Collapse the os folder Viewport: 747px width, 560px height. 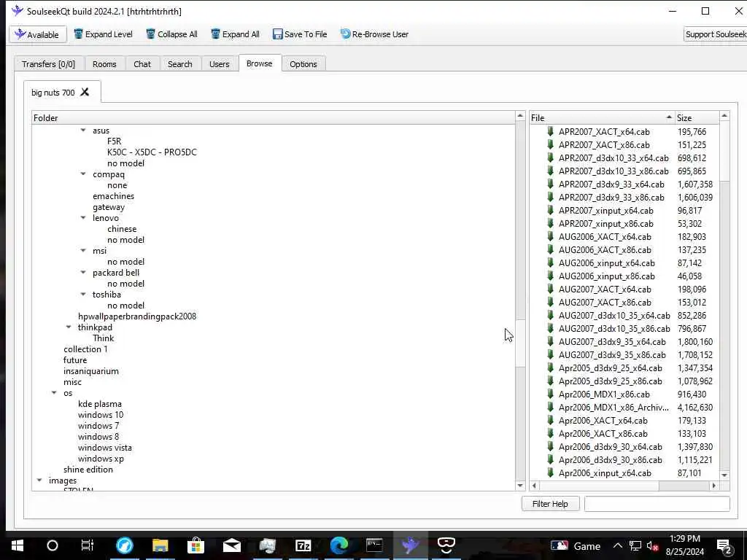(x=54, y=393)
